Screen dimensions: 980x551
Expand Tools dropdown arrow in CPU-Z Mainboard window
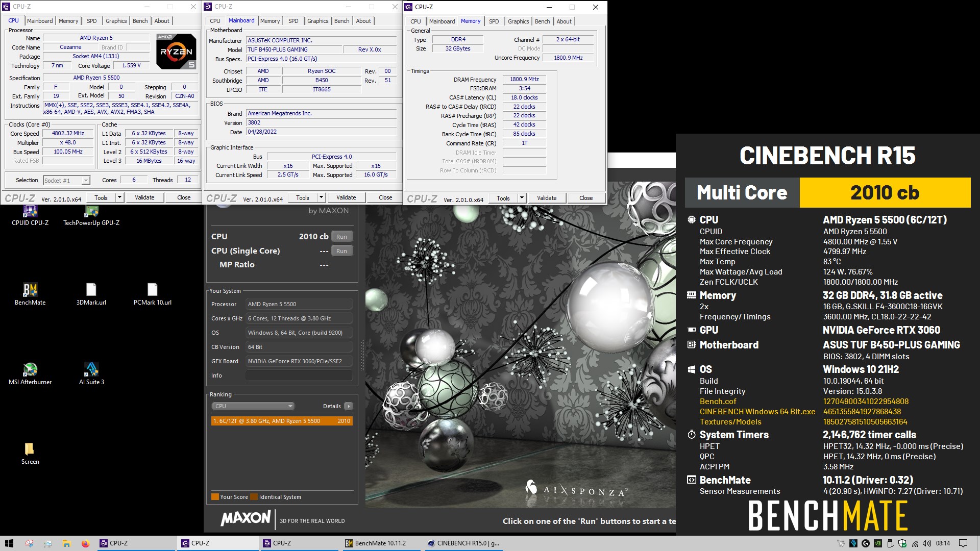click(321, 197)
